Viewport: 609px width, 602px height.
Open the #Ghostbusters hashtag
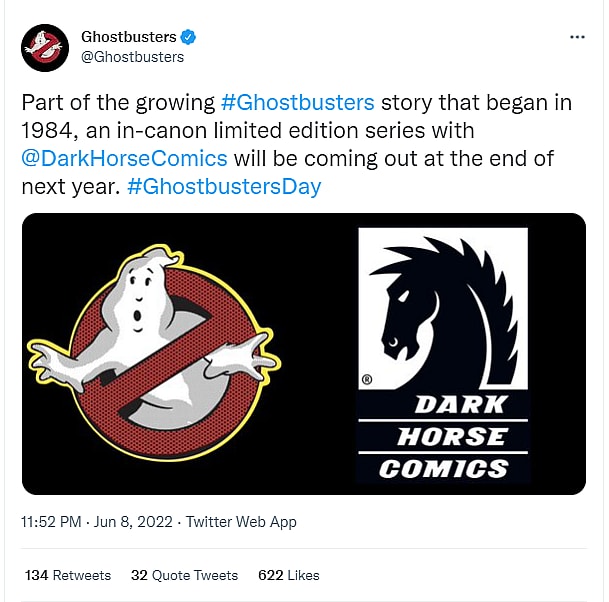coord(299,104)
